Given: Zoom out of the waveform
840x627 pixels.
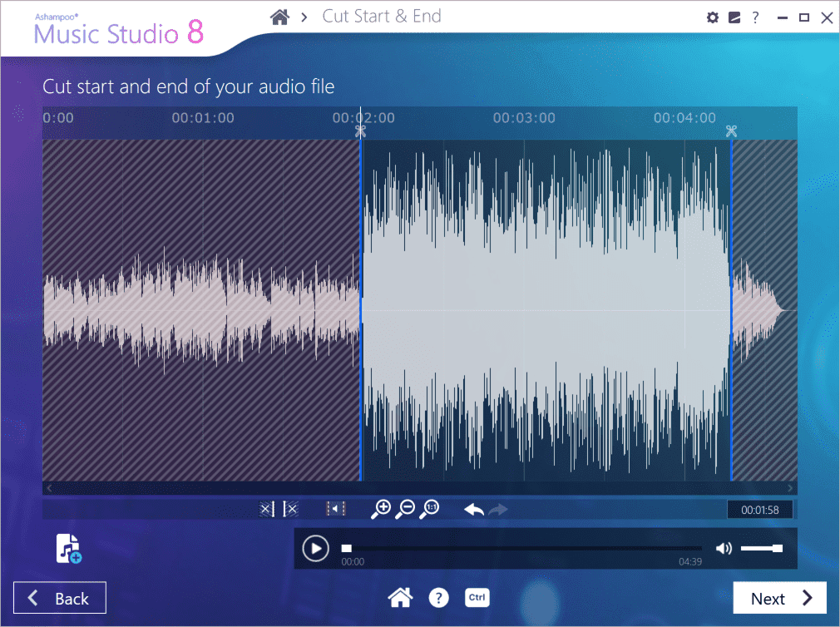Looking at the screenshot, I should [406, 509].
